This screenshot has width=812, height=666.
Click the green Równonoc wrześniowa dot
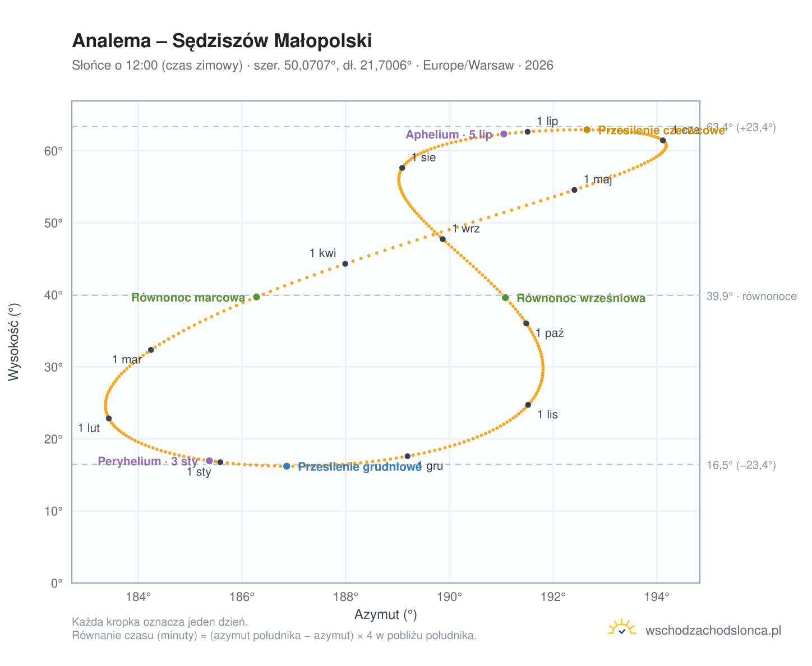click(505, 298)
